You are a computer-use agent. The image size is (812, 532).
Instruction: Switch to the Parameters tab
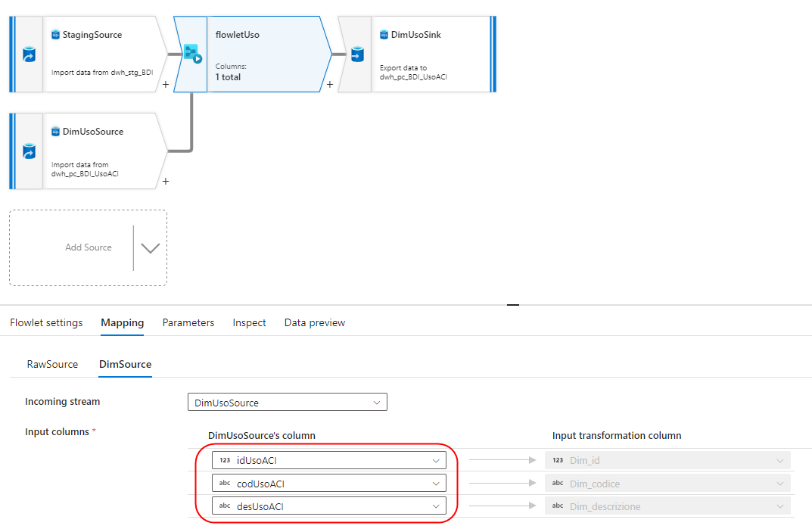[188, 322]
